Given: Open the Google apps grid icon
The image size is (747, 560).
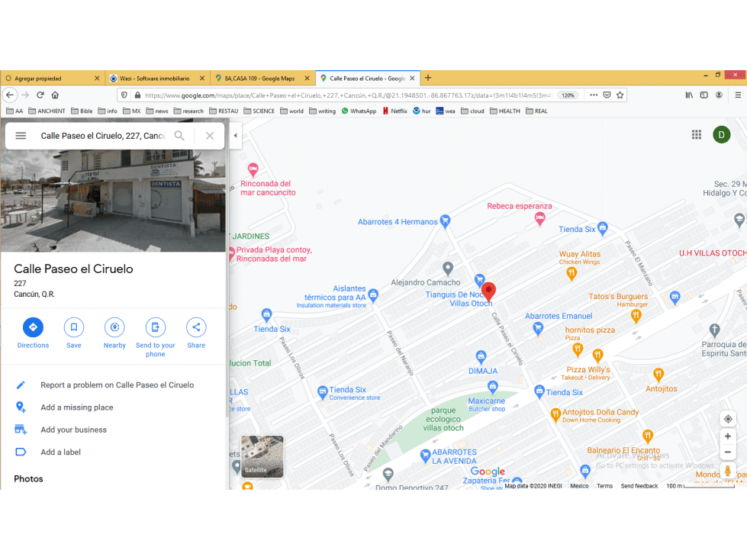Looking at the screenshot, I should coord(697,135).
